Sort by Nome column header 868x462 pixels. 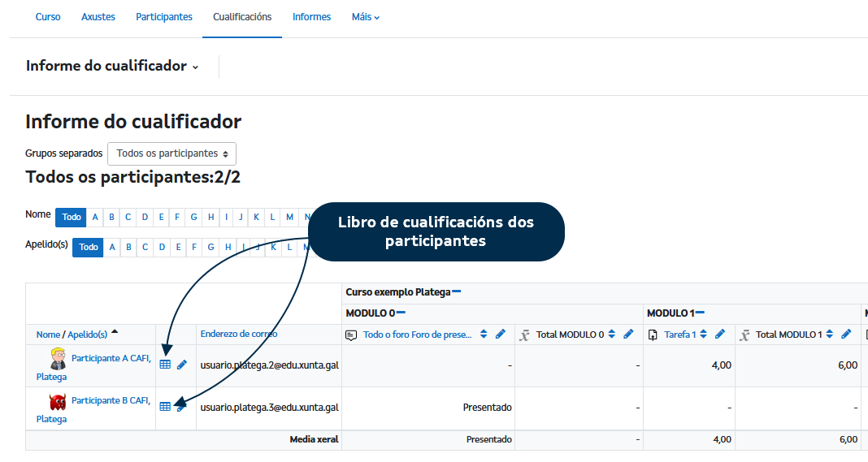pos(48,335)
